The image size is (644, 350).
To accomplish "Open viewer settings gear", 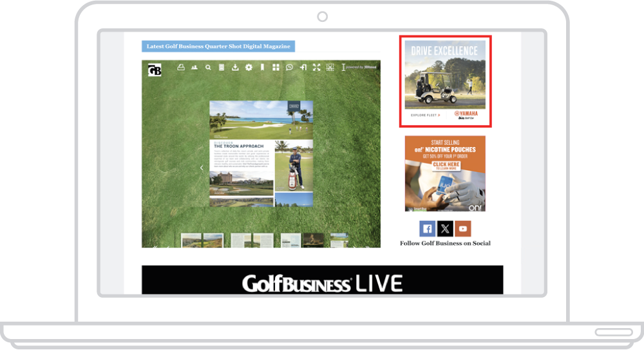I will coord(249,68).
